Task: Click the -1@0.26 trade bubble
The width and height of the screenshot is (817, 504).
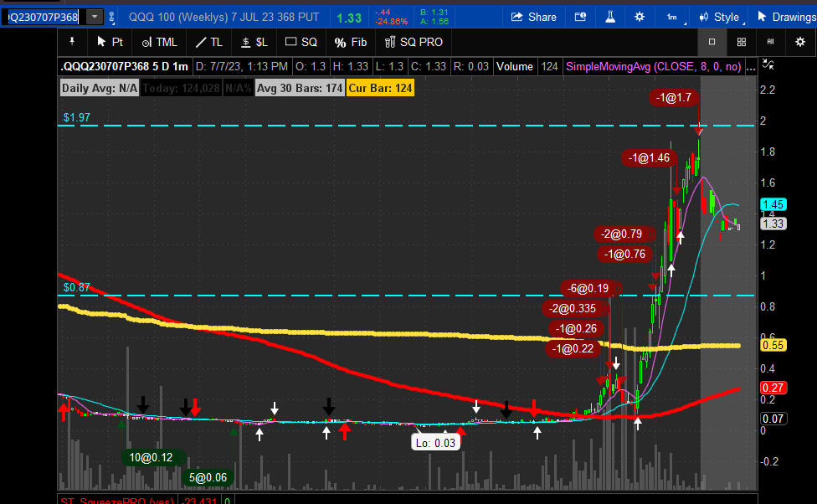Action: coord(576,329)
